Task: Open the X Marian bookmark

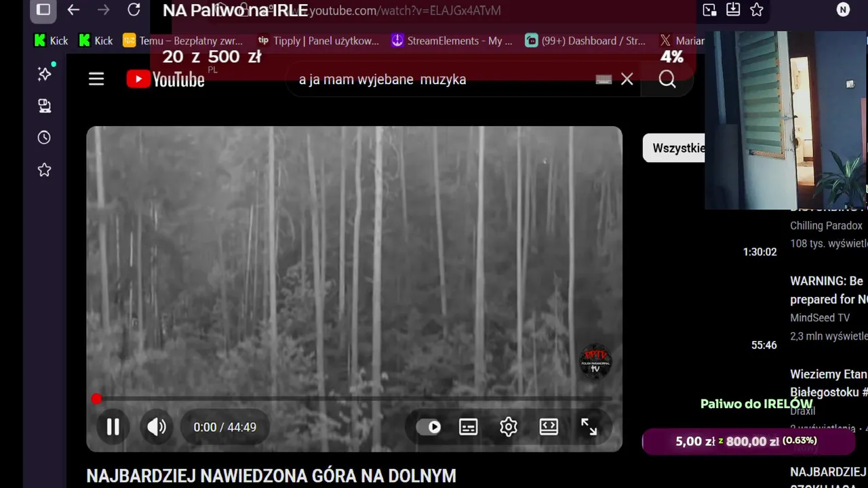Action: [x=682, y=41]
